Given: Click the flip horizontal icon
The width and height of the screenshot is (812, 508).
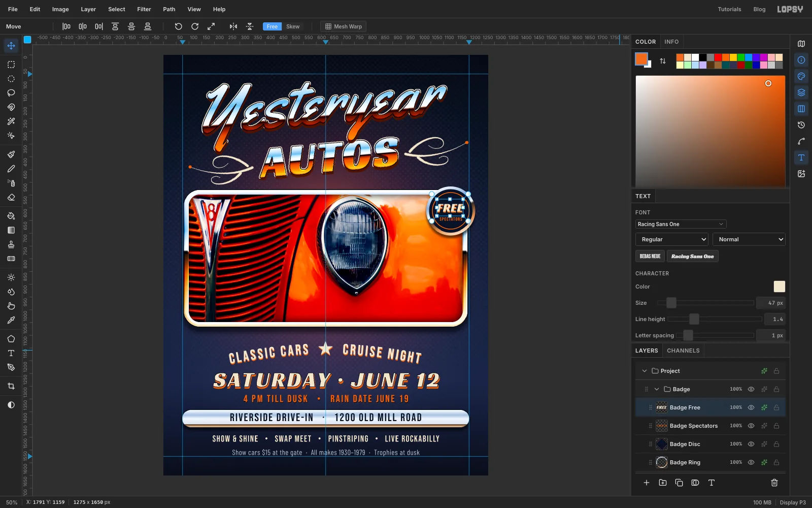Looking at the screenshot, I should (233, 26).
